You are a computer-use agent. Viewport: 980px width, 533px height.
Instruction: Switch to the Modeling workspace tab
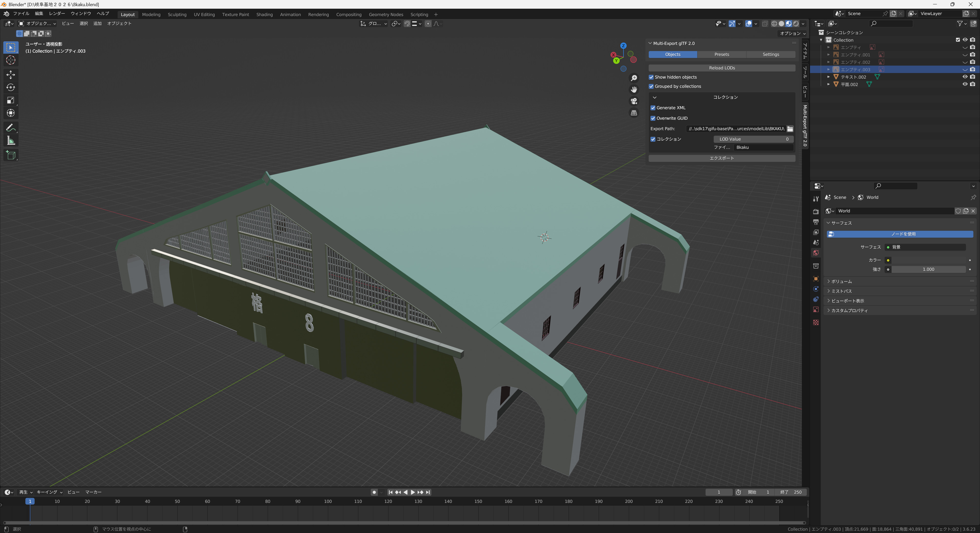click(151, 15)
